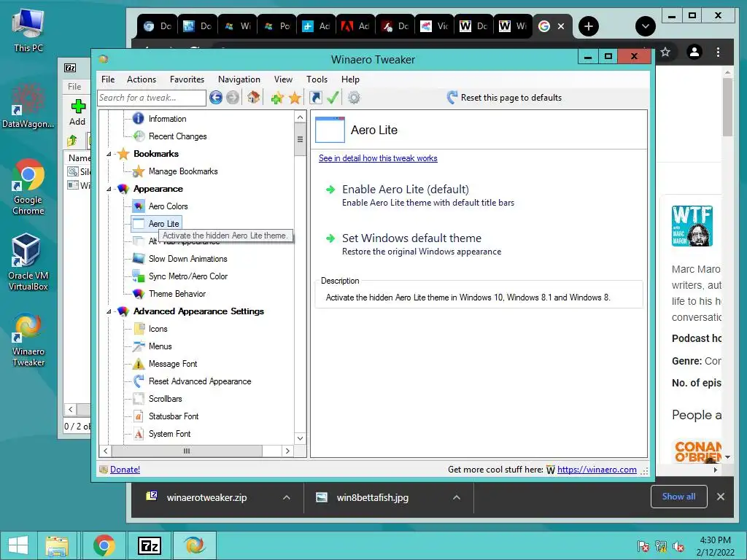Click the green checkmark toolbar icon
Screen dimensions: 747x560
pyautogui.click(x=333, y=98)
